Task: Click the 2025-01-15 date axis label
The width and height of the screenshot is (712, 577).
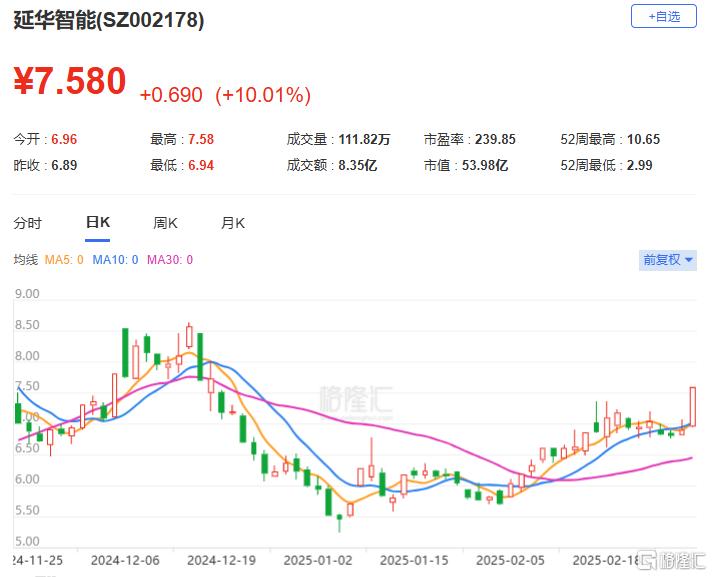Action: 414,561
